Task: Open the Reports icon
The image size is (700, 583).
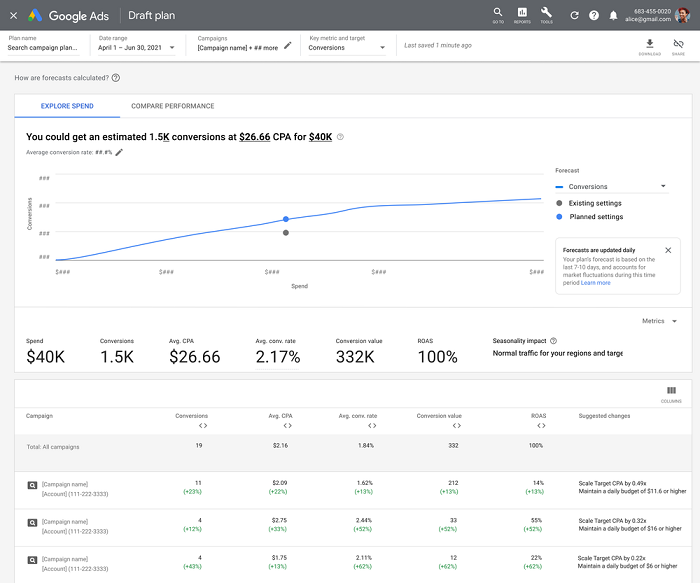Action: tap(522, 14)
